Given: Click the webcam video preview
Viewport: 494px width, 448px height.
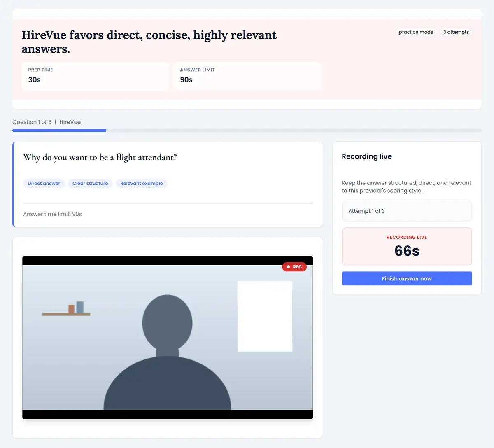Looking at the screenshot, I should pos(168,337).
